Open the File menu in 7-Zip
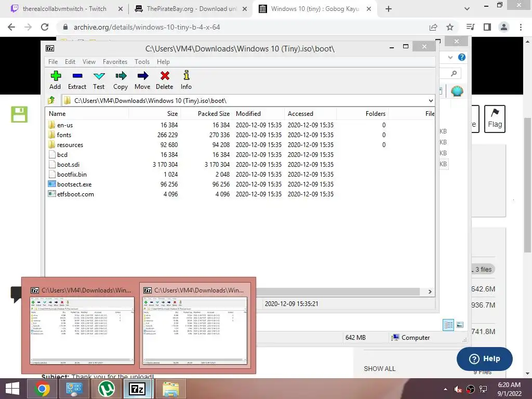This screenshot has height=399, width=532. point(53,62)
